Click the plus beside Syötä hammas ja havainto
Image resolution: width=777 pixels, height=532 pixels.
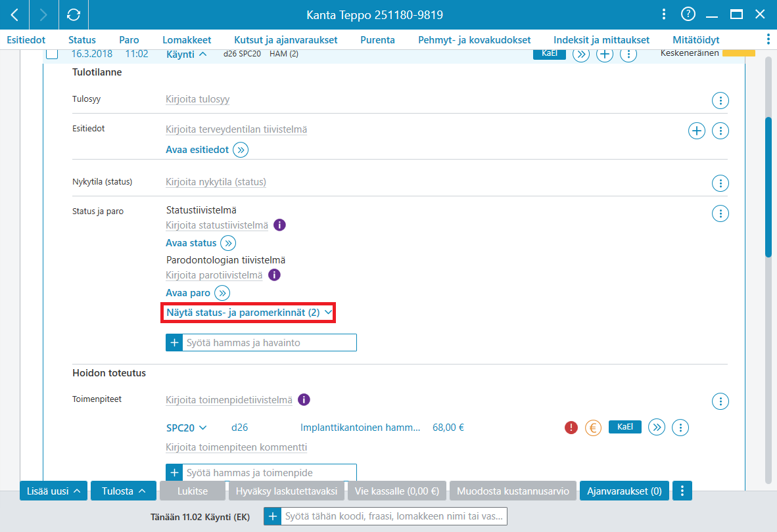pos(174,342)
